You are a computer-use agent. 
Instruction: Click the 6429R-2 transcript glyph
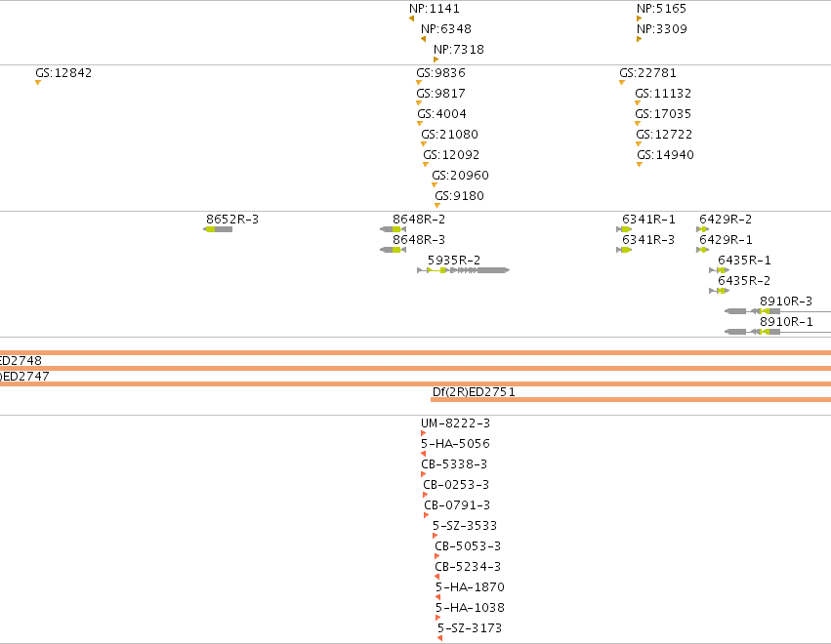click(x=702, y=229)
